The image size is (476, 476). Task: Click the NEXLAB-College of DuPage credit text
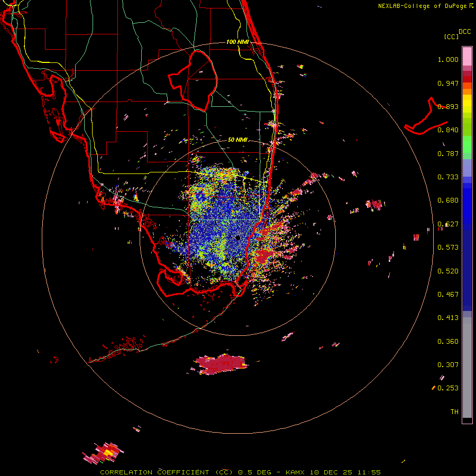pos(423,6)
